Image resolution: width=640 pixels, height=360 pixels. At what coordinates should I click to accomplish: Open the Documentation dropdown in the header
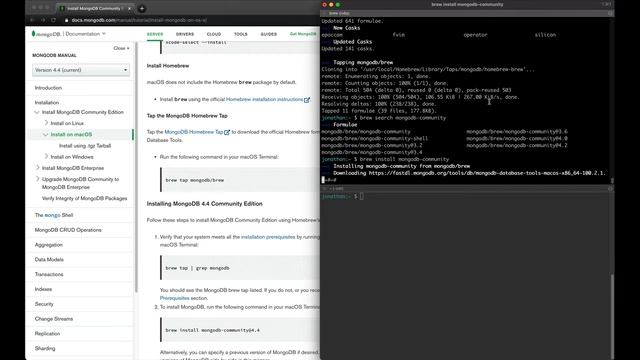point(85,34)
